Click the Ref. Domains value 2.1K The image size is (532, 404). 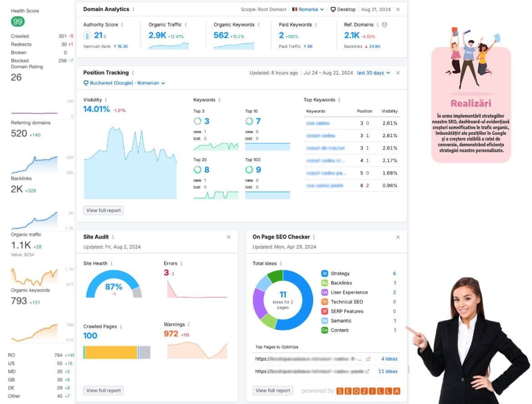click(x=351, y=35)
